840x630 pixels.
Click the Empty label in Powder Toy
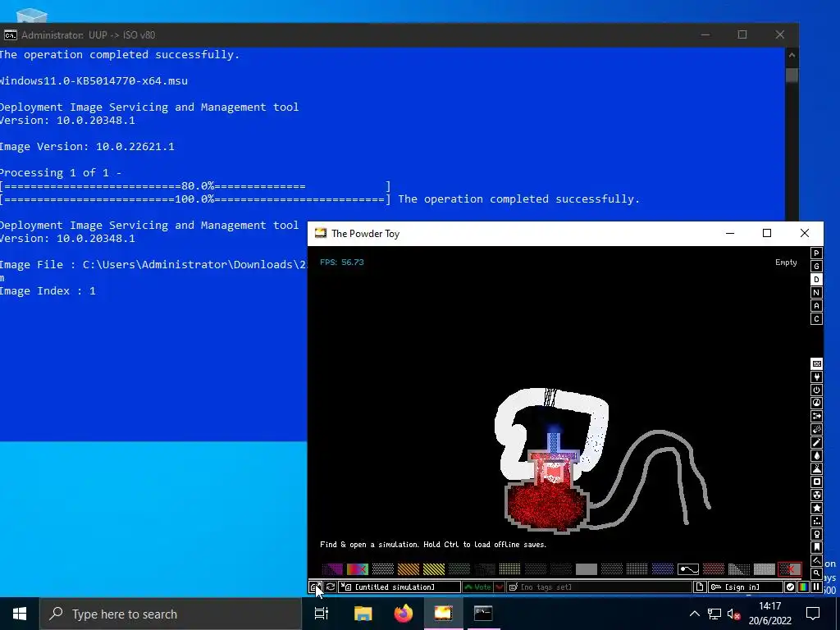coord(786,262)
